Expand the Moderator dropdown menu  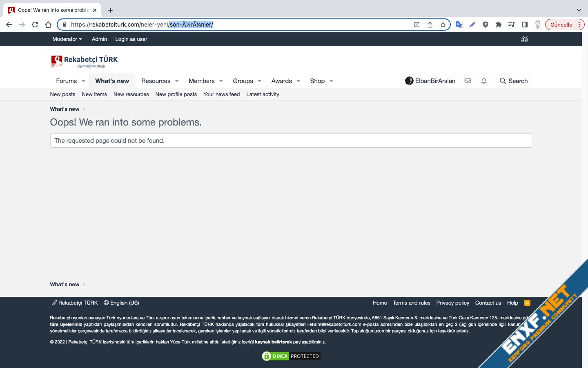coord(67,39)
